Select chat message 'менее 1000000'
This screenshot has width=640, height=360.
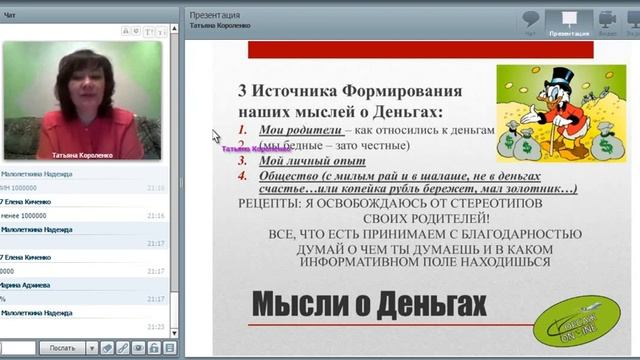pyautogui.click(x=23, y=216)
